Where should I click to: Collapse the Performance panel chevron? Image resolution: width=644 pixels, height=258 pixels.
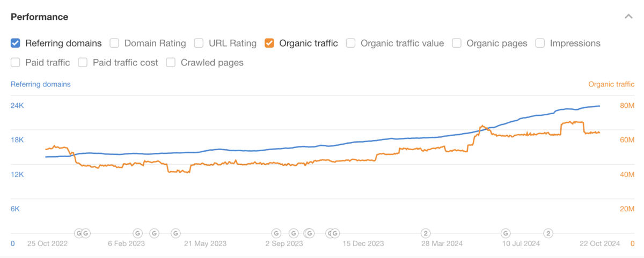[x=628, y=17]
